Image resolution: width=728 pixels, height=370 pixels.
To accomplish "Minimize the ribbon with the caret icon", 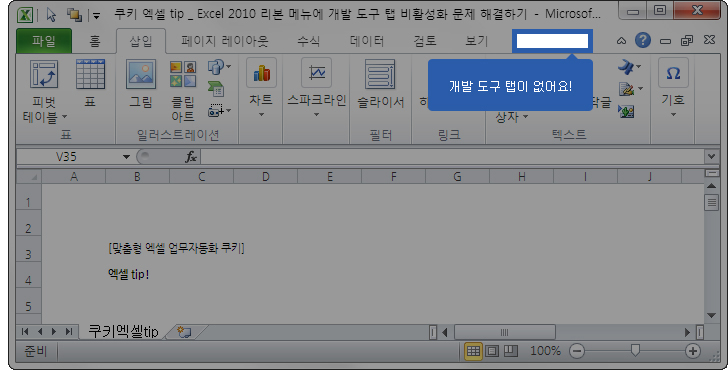I will 621,41.
